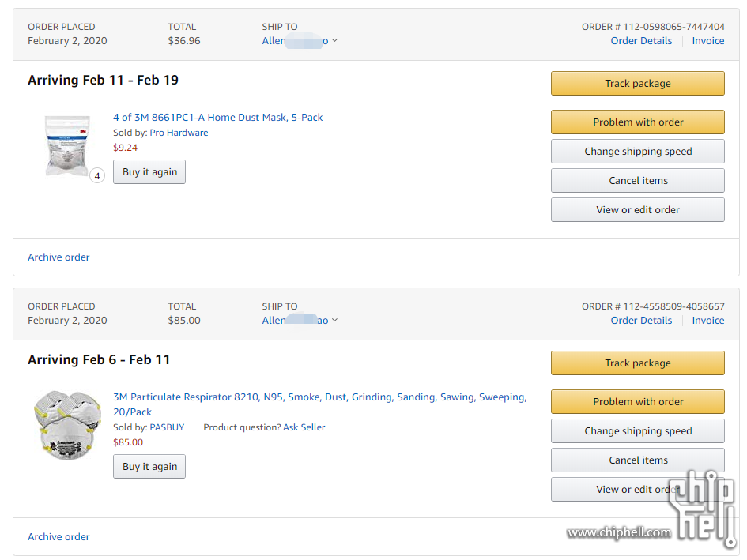Image resolution: width=747 pixels, height=560 pixels.
Task: Archive the $85.00 order
Action: pos(58,536)
